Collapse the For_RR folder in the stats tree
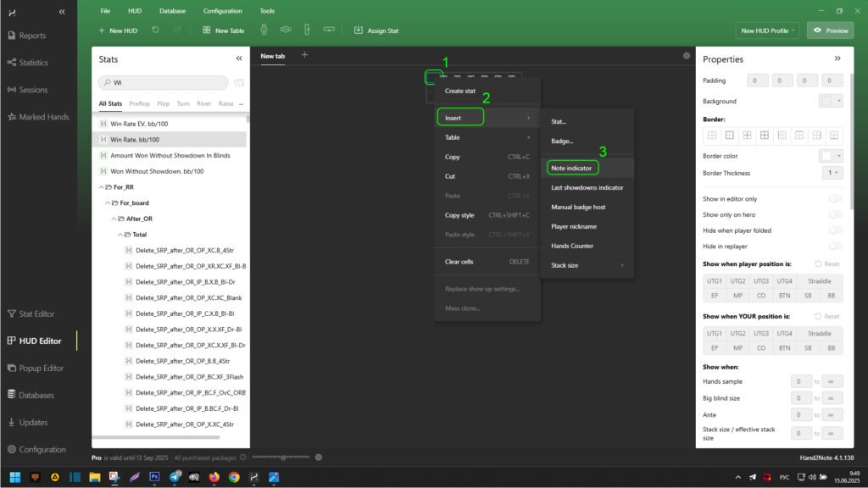 pyautogui.click(x=103, y=186)
